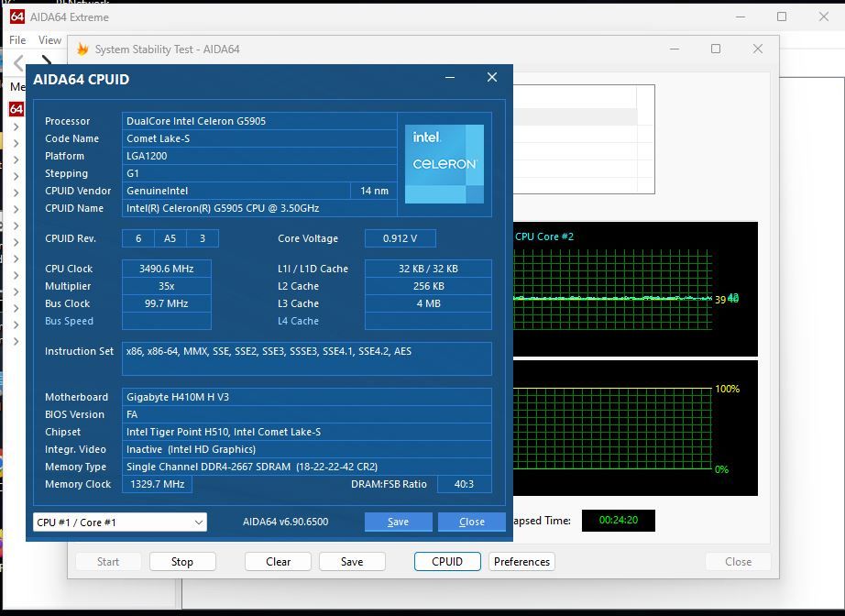Image resolution: width=845 pixels, height=616 pixels.
Task: Click Save in the CPUID dialog
Action: pos(399,522)
